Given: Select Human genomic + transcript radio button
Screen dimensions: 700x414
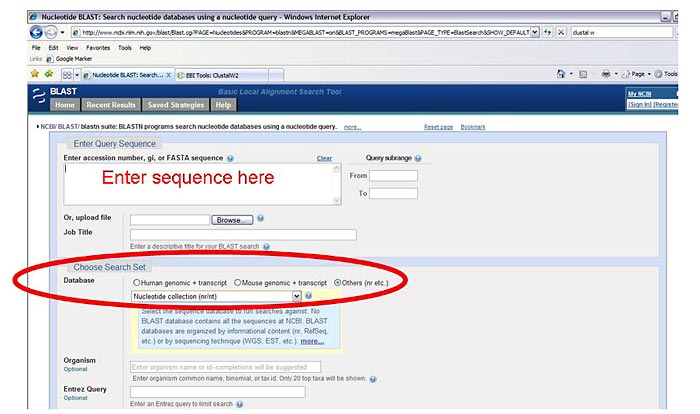Looking at the screenshot, I should pyautogui.click(x=137, y=283).
